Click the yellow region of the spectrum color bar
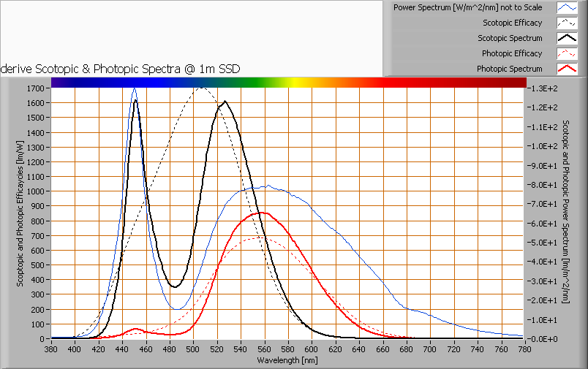 point(300,83)
